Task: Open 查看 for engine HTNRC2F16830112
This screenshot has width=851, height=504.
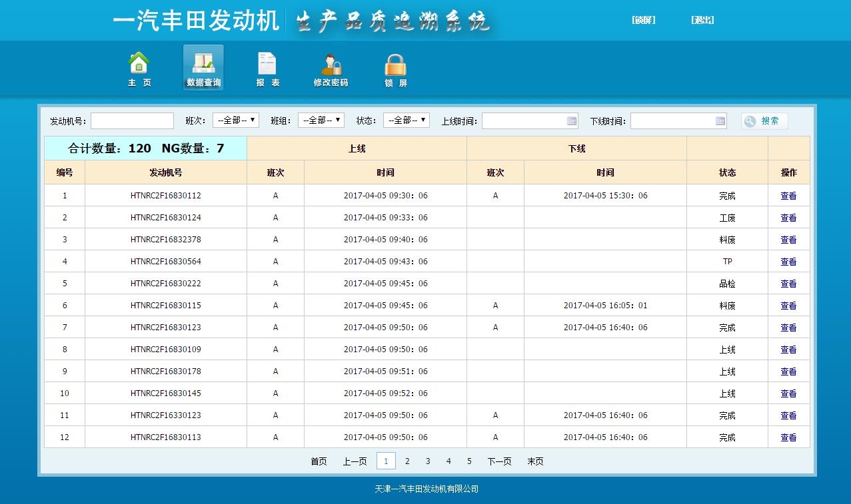Action: click(x=788, y=195)
